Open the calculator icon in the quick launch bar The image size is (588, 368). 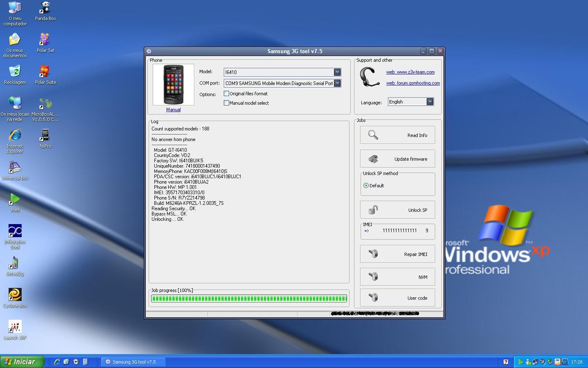[85, 362]
